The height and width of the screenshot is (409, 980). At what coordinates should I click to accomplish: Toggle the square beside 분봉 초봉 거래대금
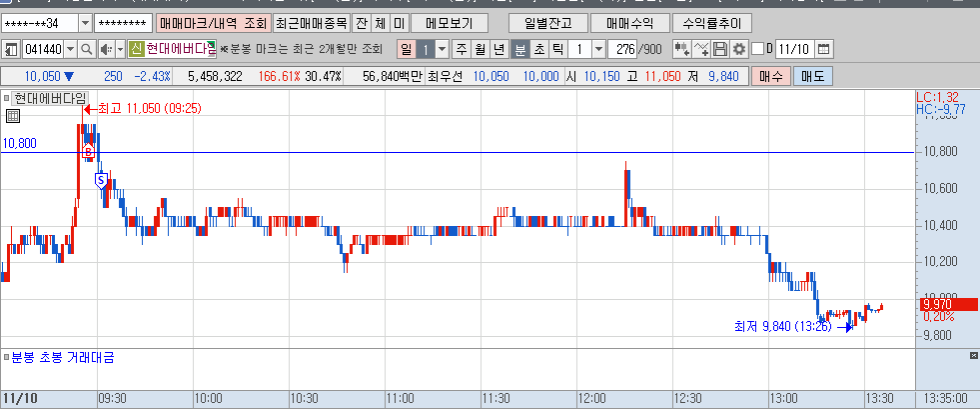coord(7,358)
